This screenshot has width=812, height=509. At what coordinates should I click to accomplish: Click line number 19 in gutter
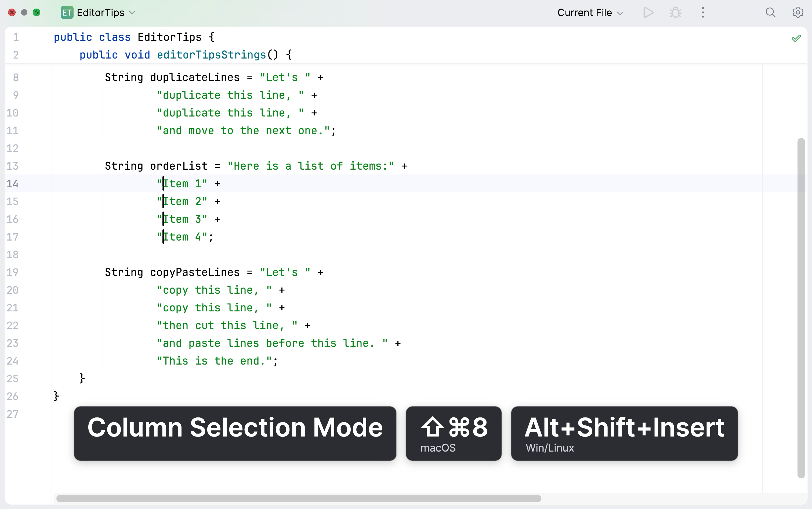12,272
